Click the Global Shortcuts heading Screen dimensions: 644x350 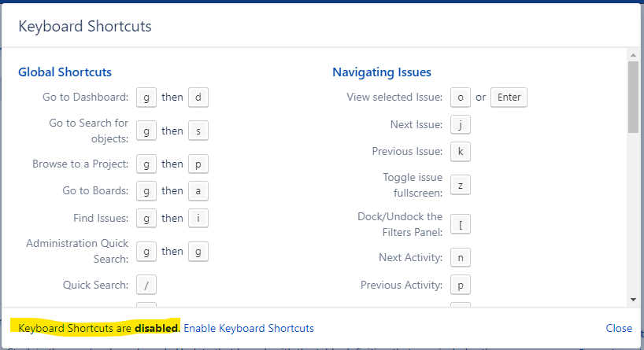click(65, 72)
